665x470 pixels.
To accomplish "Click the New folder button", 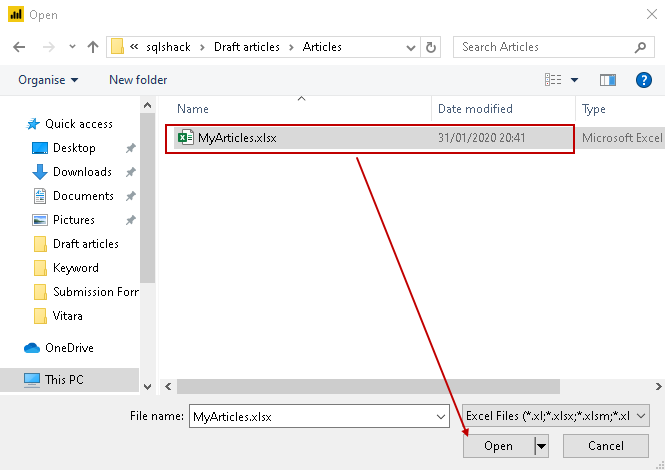I will coord(138,80).
